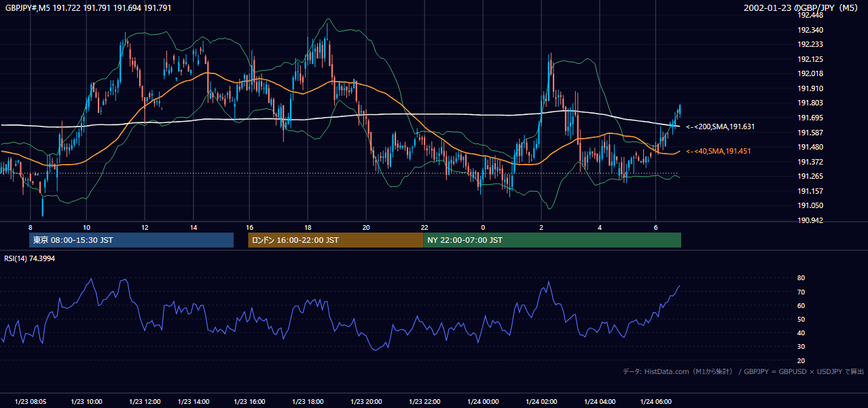The width and height of the screenshot is (868, 408).
Task: Click the hour label 10 under the price chart
Action: point(86,227)
